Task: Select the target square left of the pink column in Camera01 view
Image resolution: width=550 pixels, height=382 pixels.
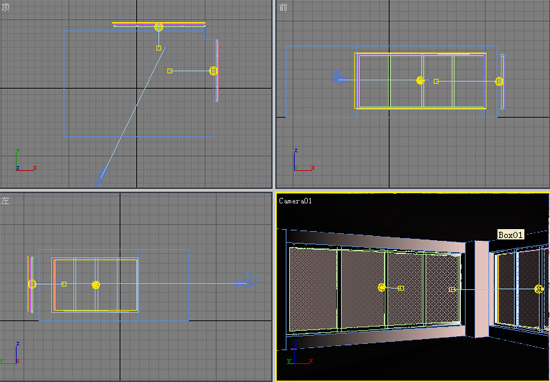Action: (452, 289)
